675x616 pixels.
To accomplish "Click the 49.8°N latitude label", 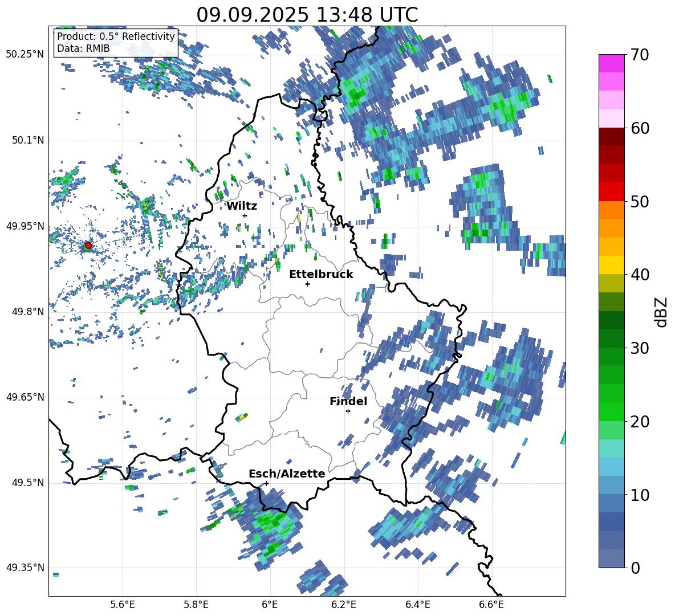I will point(27,312).
